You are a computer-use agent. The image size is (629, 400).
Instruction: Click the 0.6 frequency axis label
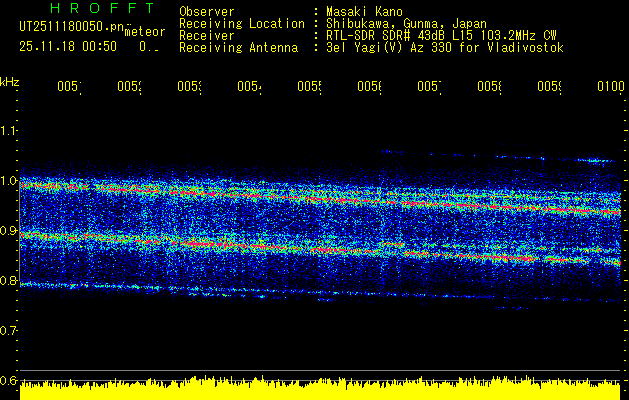click(x=9, y=380)
